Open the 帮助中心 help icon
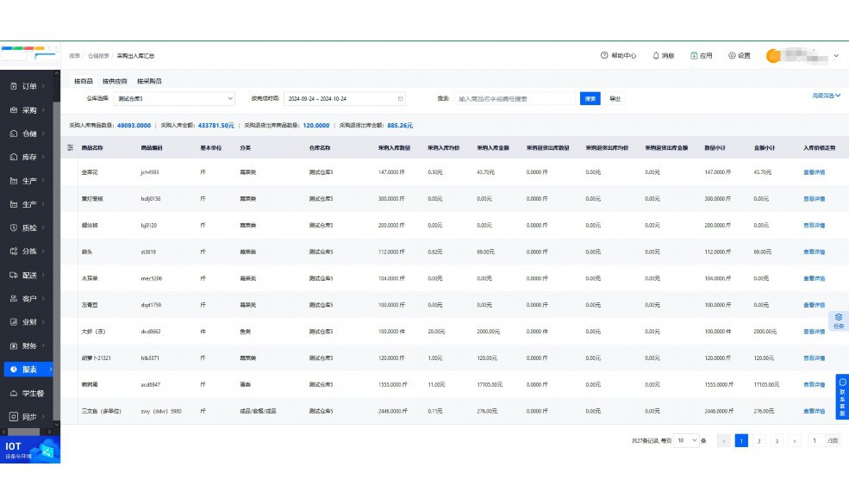This screenshot has height=504, width=849. point(604,56)
